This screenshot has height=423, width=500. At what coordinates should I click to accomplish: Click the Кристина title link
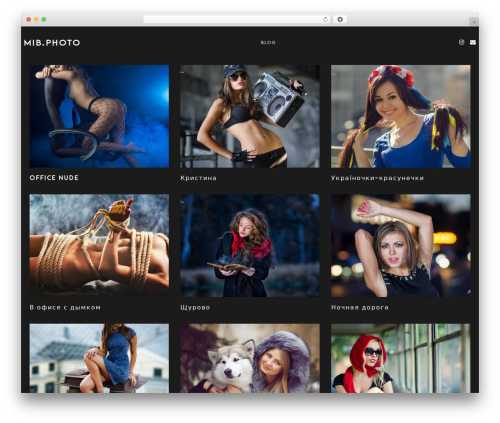[198, 178]
